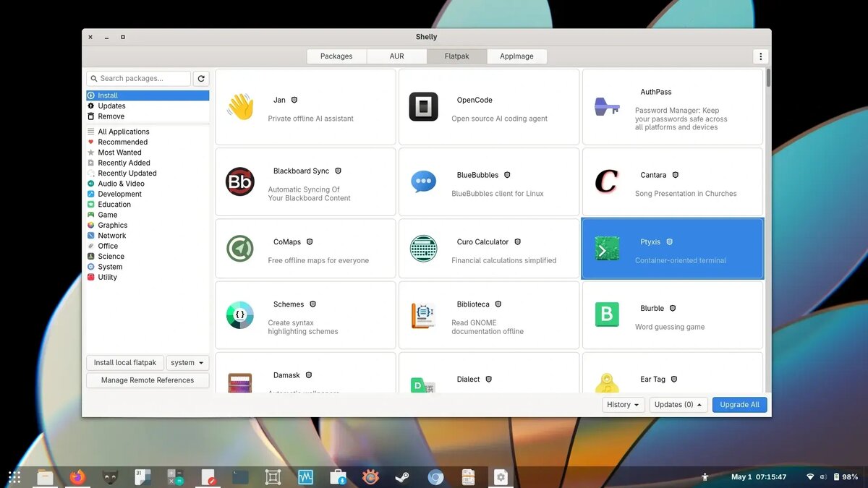Filter by Development category
The width and height of the screenshot is (868, 488).
click(148, 194)
